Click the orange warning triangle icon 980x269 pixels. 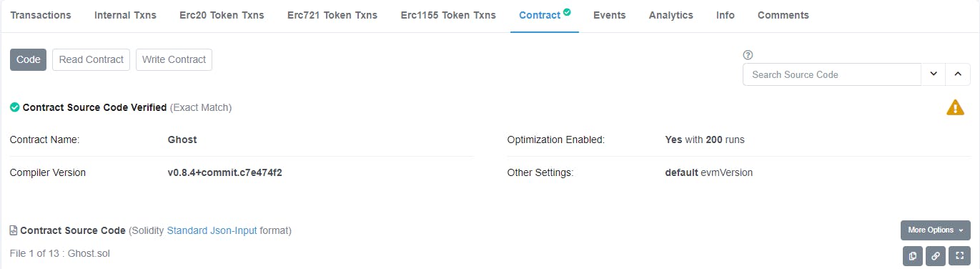[955, 107]
